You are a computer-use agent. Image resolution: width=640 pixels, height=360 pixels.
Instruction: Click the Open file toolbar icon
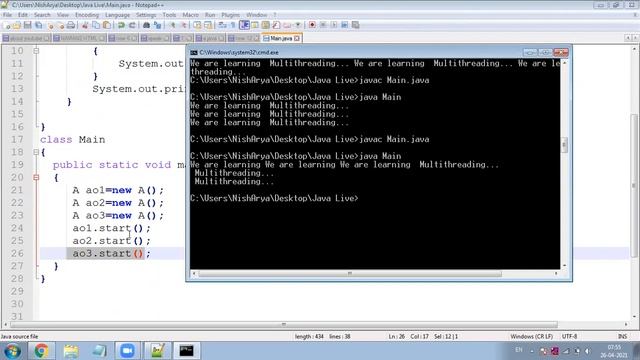[x=17, y=25]
